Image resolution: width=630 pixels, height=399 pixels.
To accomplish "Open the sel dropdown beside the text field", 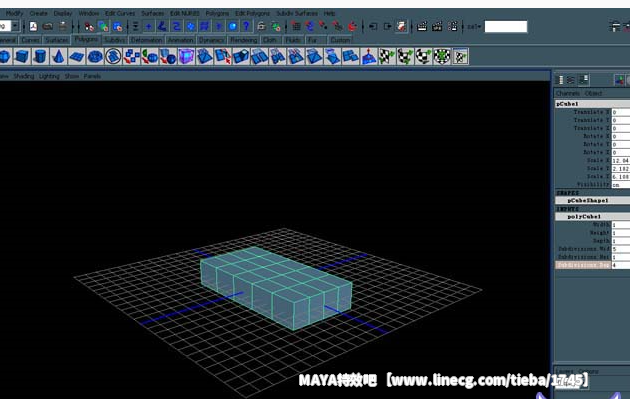I will coord(474,27).
